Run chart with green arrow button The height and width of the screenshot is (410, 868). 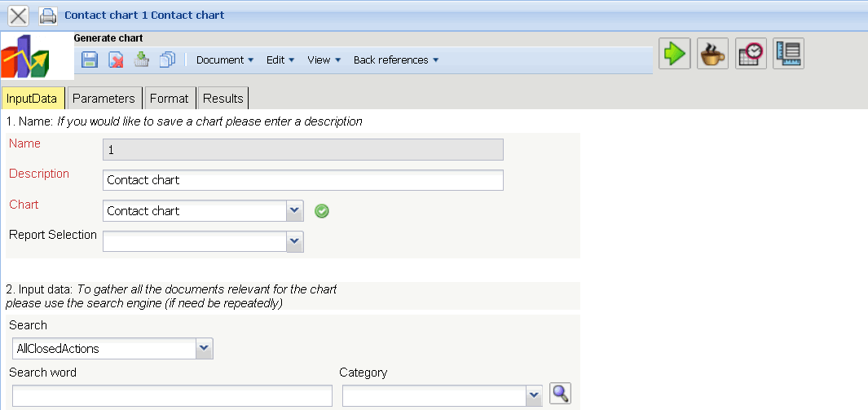pos(674,54)
